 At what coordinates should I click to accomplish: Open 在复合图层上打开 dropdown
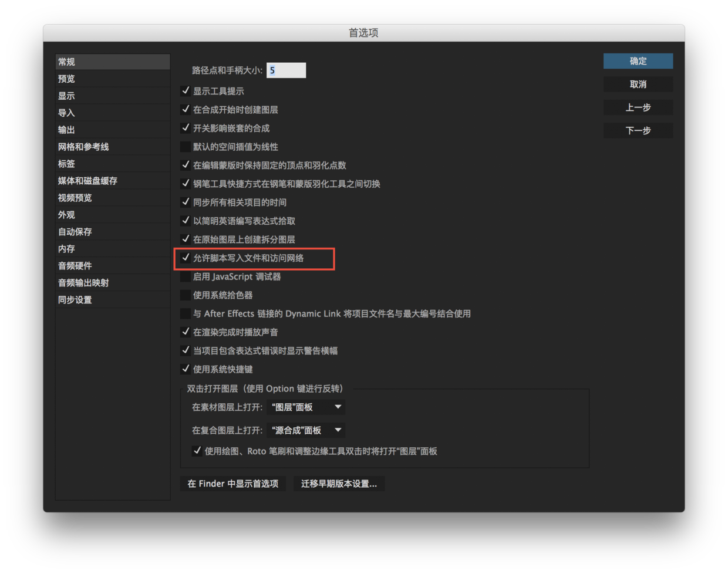[x=306, y=430]
